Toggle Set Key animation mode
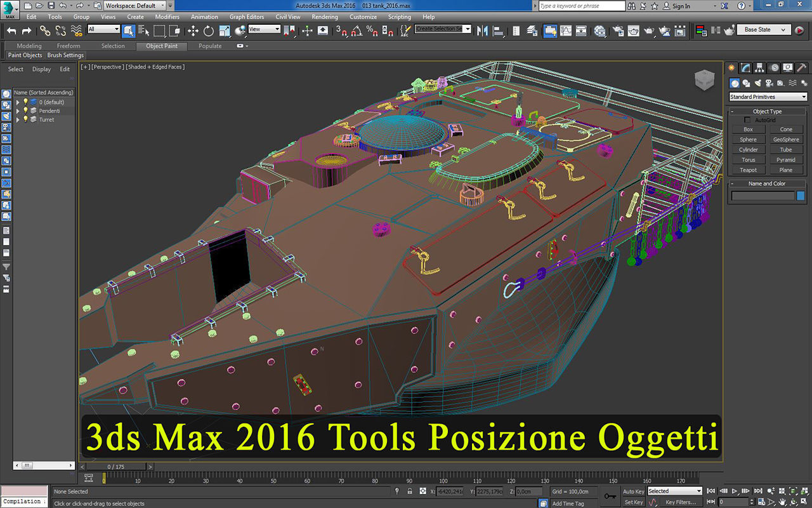 [633, 502]
